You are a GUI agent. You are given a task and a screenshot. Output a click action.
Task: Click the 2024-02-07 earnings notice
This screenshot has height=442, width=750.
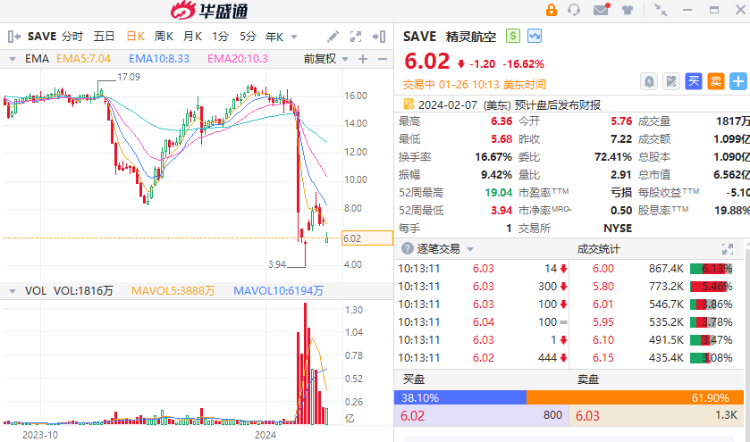tap(509, 105)
